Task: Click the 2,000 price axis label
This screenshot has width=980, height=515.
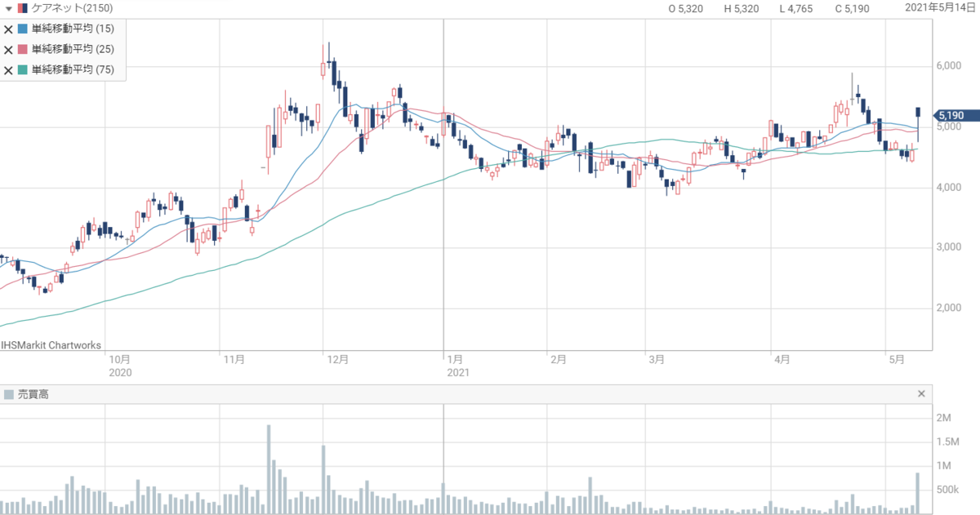Action: (x=948, y=309)
